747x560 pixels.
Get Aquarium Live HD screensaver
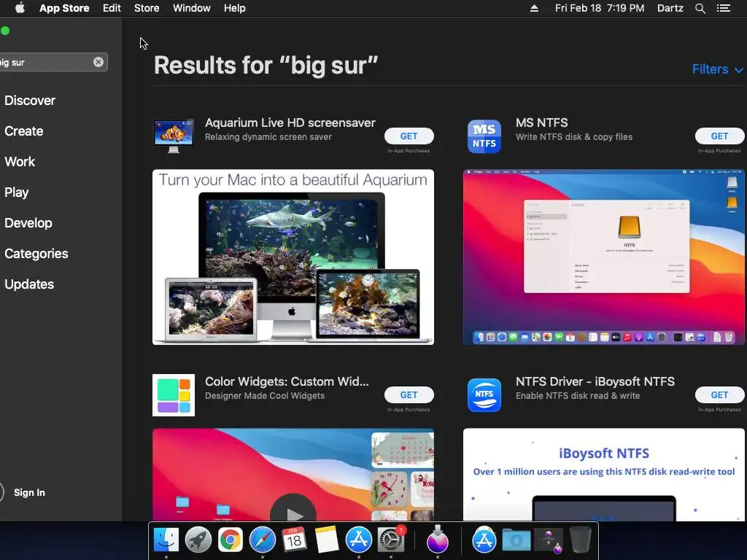click(409, 136)
